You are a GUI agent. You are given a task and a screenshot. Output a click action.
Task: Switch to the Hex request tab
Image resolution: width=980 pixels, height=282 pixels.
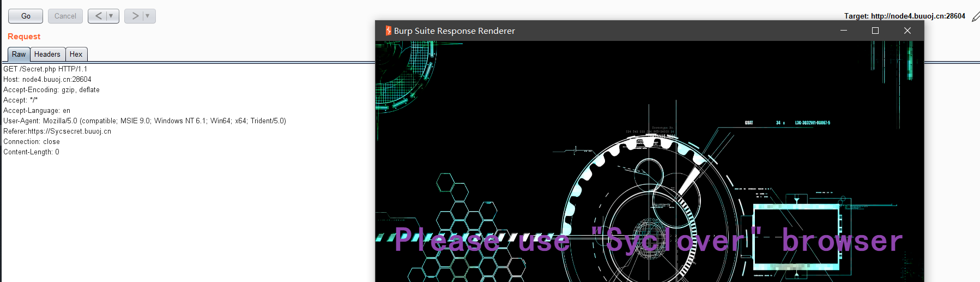(x=76, y=55)
